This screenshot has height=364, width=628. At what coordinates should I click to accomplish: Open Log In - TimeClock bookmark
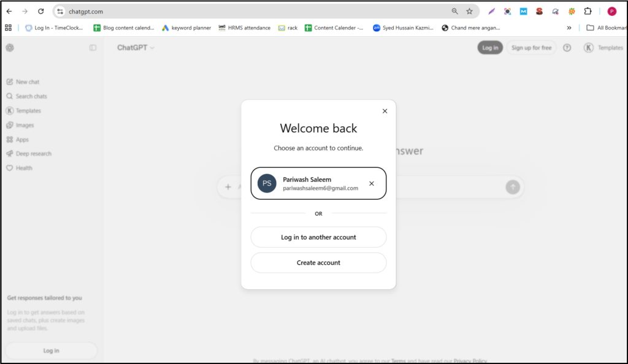click(54, 28)
